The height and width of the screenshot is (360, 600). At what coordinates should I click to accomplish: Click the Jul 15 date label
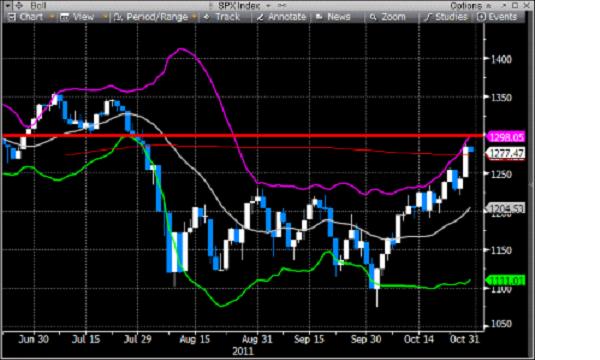tap(86, 339)
